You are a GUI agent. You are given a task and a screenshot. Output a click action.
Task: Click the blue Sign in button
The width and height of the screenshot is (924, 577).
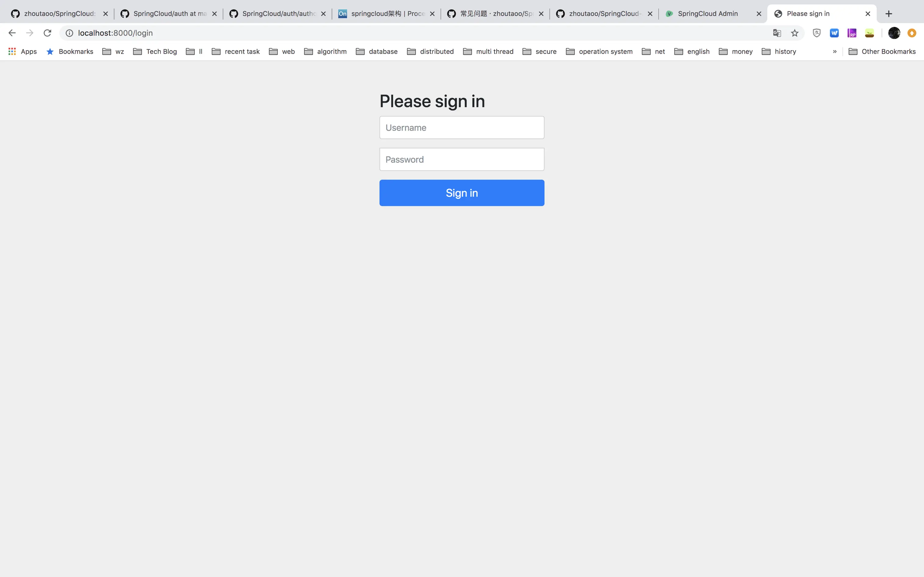click(x=462, y=193)
